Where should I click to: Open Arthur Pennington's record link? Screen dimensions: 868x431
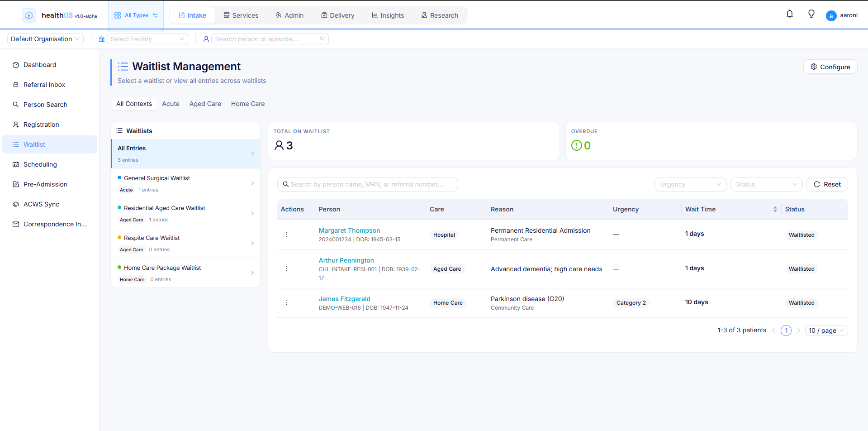pyautogui.click(x=346, y=260)
